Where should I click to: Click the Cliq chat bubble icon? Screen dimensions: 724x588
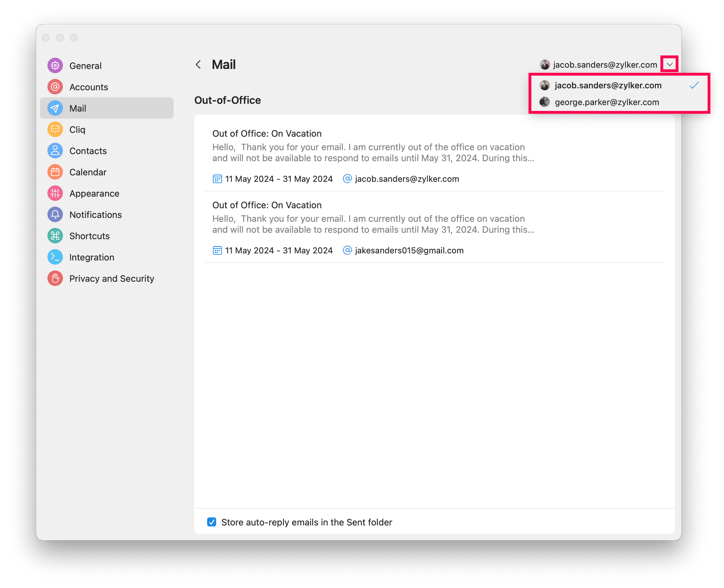click(55, 129)
